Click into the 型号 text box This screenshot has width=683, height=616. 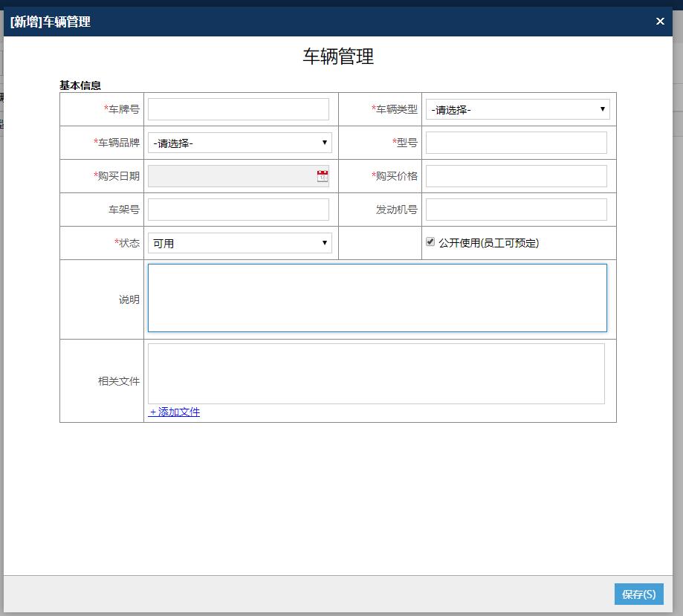click(x=517, y=143)
